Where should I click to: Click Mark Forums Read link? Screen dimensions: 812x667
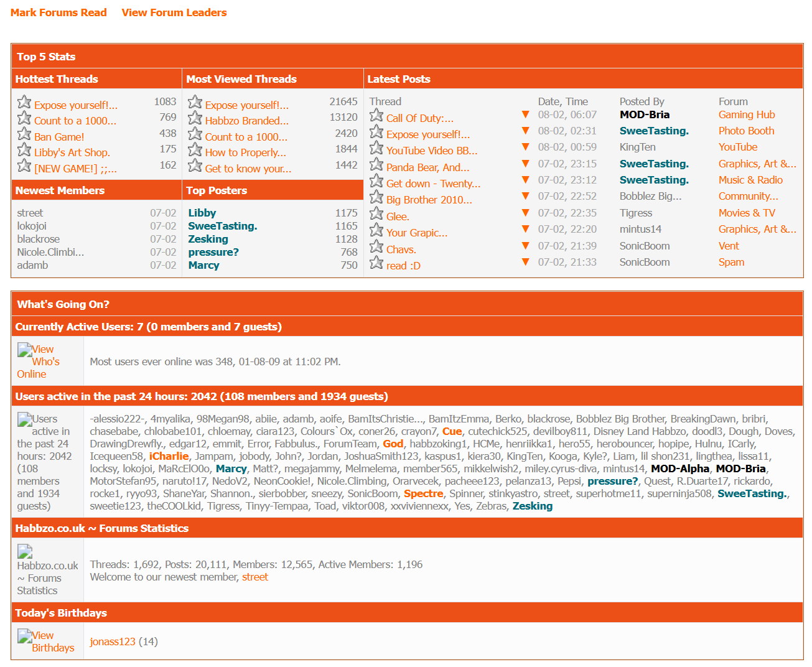(58, 12)
